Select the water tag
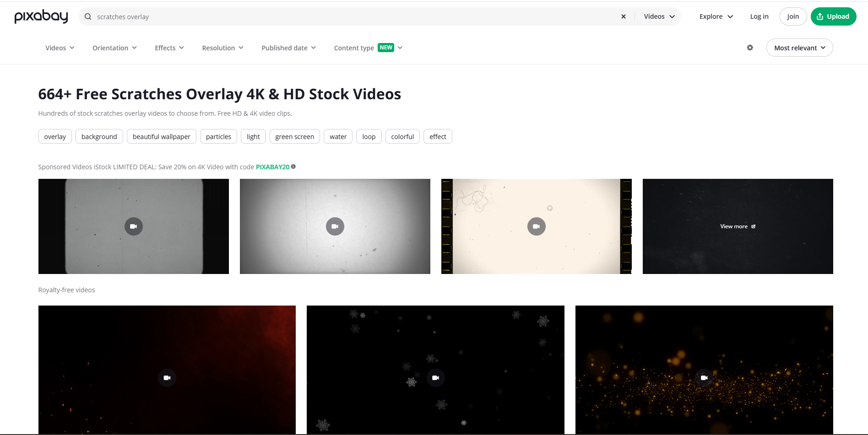868x435 pixels. coord(338,136)
